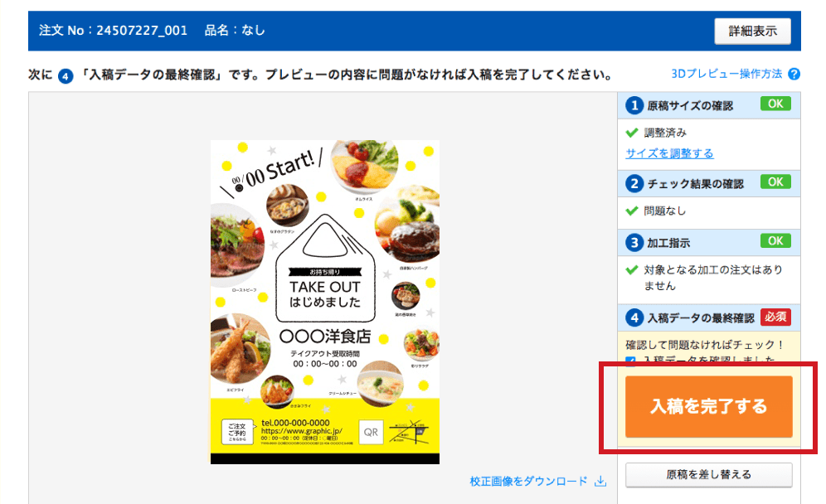
Task: Click the download icon next to 校正画像をダウンロード
Action: point(600,482)
